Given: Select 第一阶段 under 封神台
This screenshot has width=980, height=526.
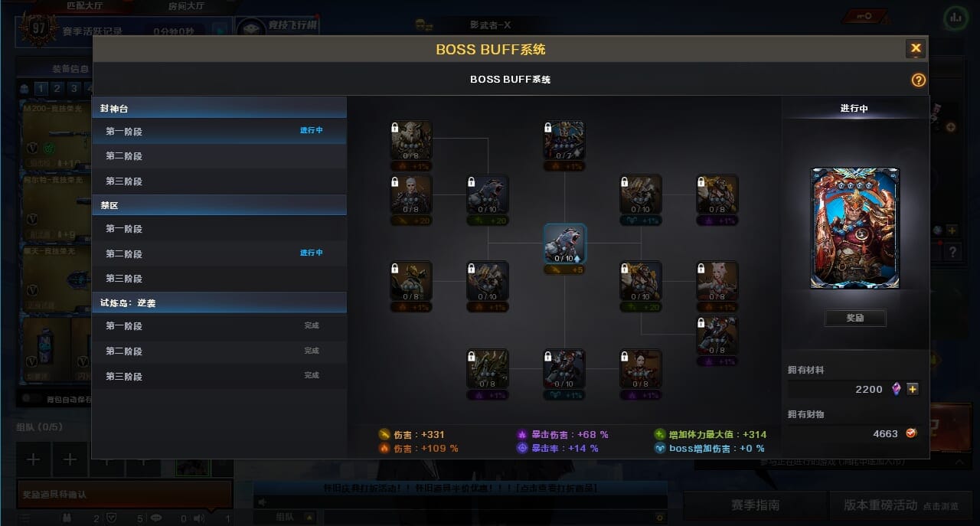Looking at the screenshot, I should point(219,131).
